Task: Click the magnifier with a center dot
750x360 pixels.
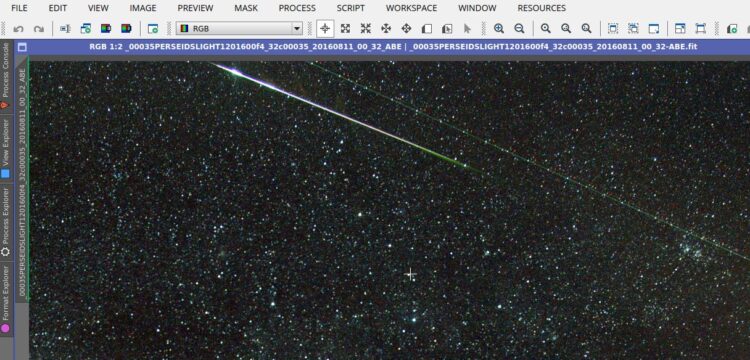Action: tap(546, 29)
